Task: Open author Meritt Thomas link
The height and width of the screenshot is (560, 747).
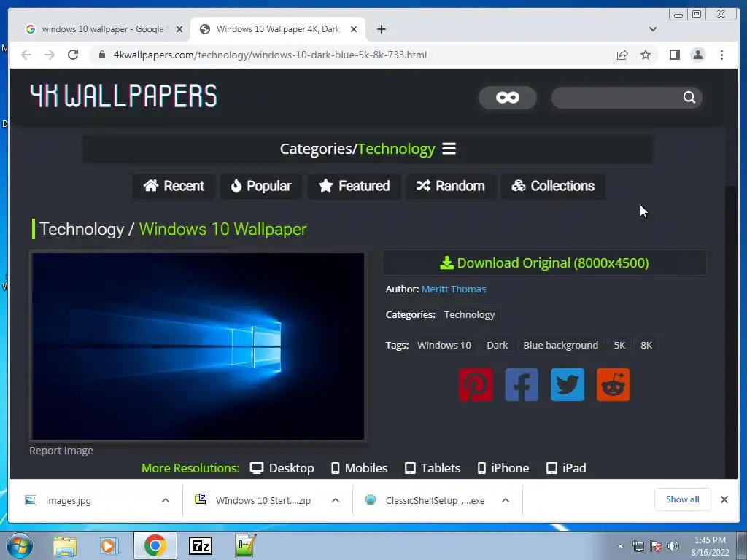Action: (454, 289)
